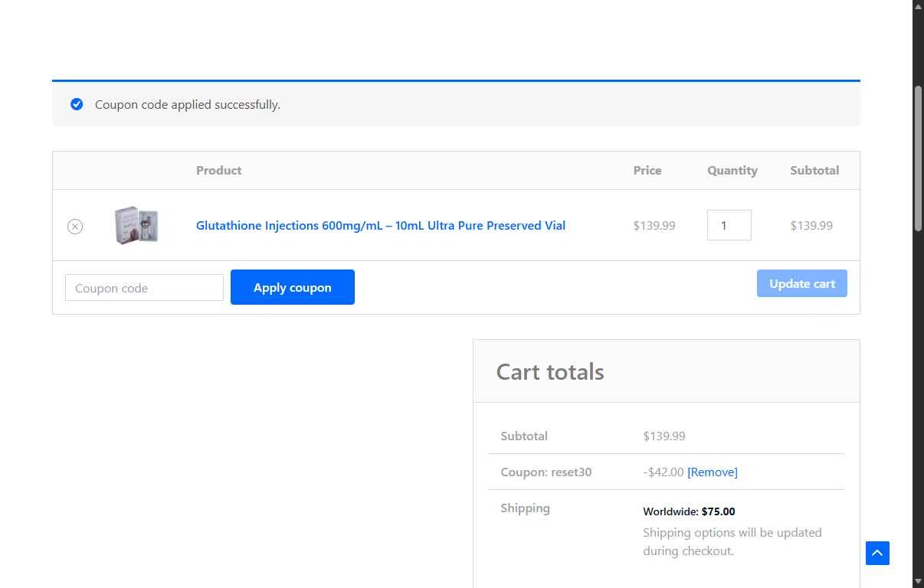Remove the reset30 coupon via [Remove] link

(713, 472)
